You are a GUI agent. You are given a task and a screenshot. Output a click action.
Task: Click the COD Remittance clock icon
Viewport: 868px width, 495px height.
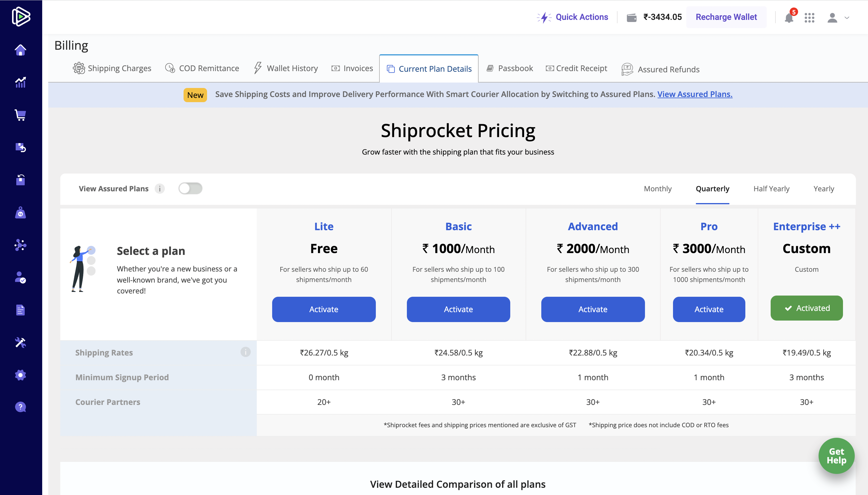pyautogui.click(x=170, y=68)
